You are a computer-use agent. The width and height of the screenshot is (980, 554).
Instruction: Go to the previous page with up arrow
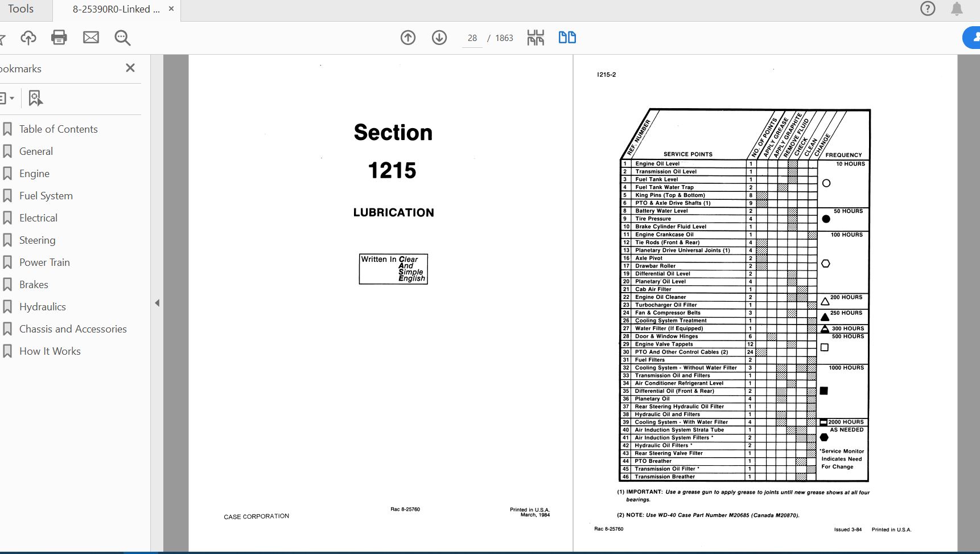[x=408, y=38]
